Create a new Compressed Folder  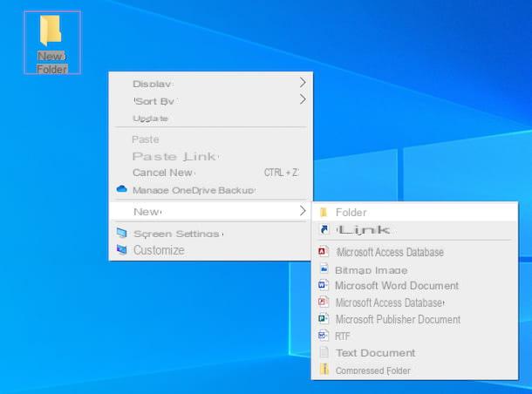[x=372, y=370]
